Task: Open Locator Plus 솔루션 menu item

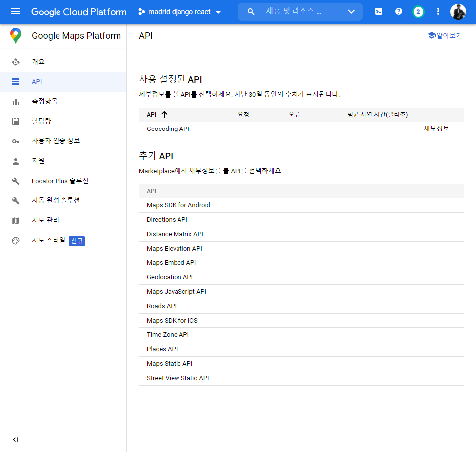Action: (63, 181)
